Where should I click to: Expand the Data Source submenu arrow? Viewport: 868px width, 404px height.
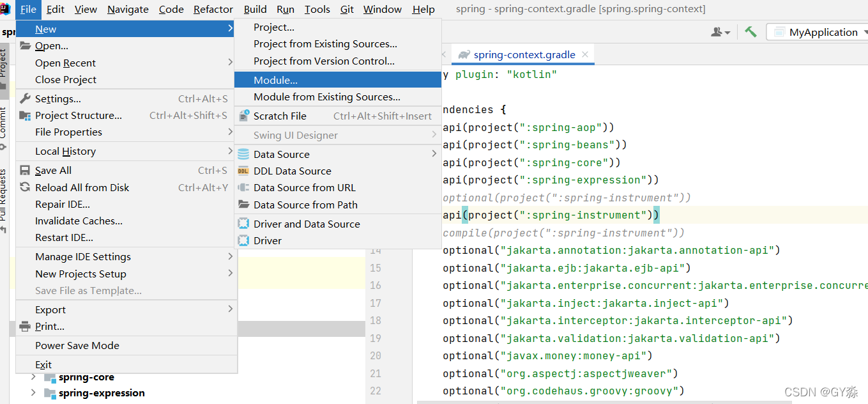pos(434,154)
